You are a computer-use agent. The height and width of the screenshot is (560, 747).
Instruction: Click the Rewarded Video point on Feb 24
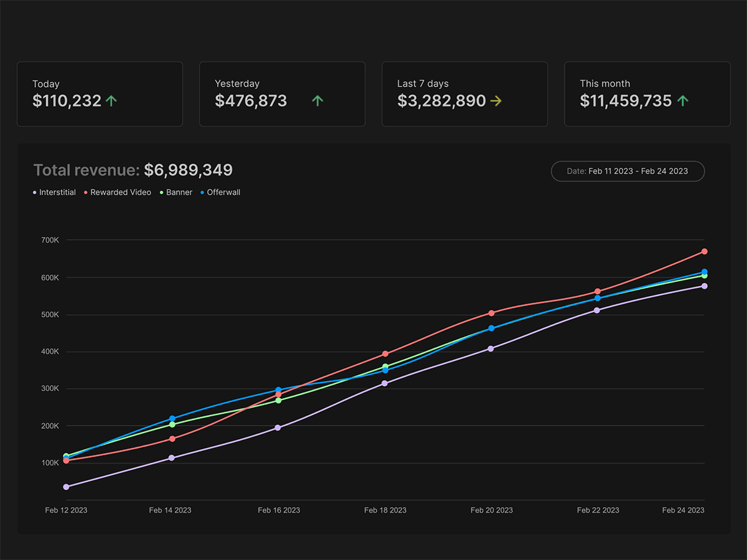pyautogui.click(x=704, y=251)
